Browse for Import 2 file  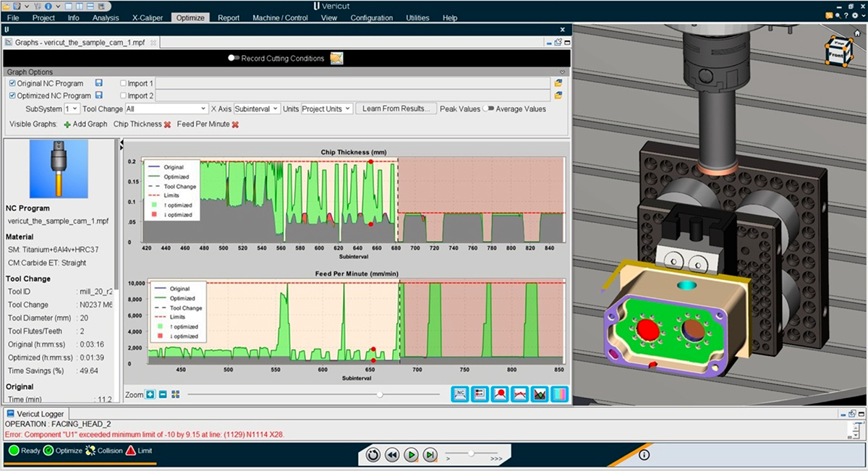tap(558, 96)
